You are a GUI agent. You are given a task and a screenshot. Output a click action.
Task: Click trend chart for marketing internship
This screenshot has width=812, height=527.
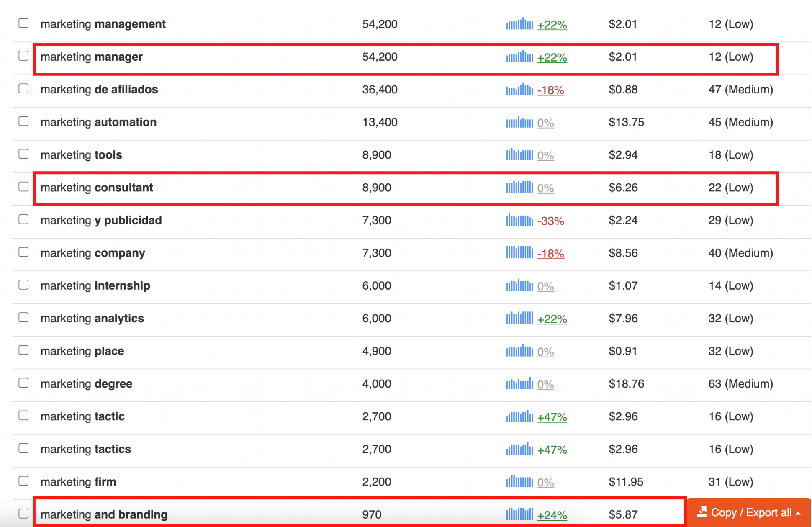pos(519,286)
